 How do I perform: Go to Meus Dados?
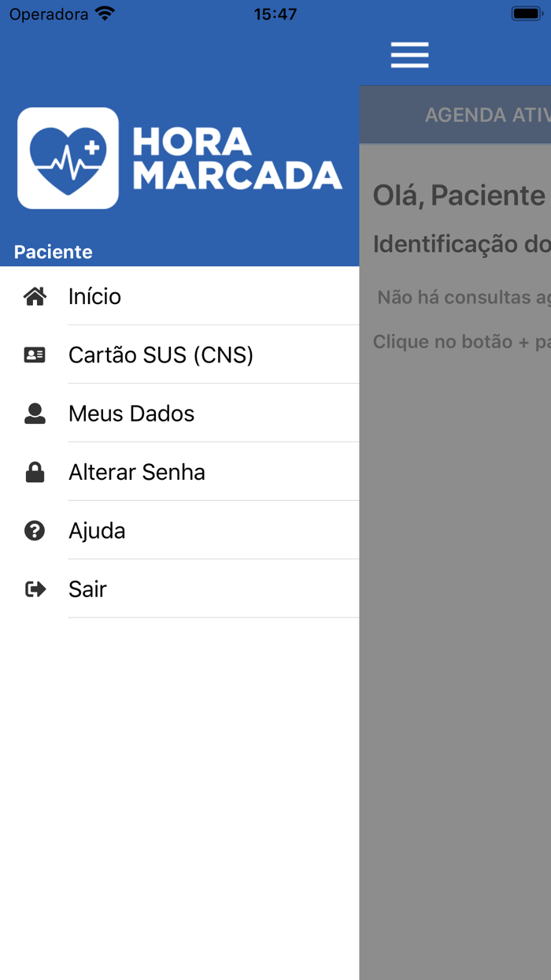(x=131, y=413)
